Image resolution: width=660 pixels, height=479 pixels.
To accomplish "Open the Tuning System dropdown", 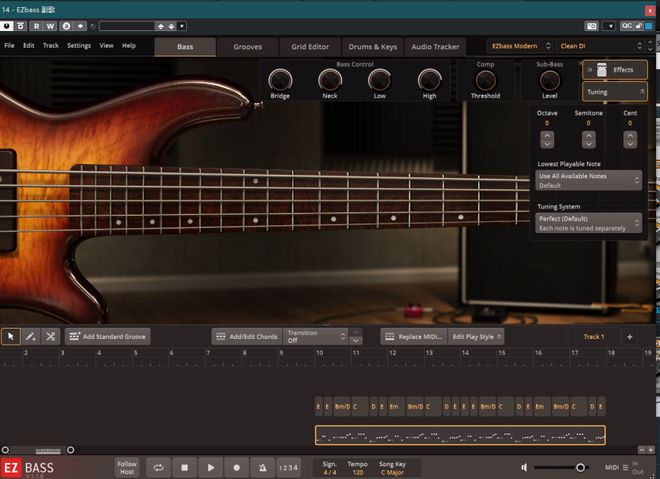I will pyautogui.click(x=588, y=222).
